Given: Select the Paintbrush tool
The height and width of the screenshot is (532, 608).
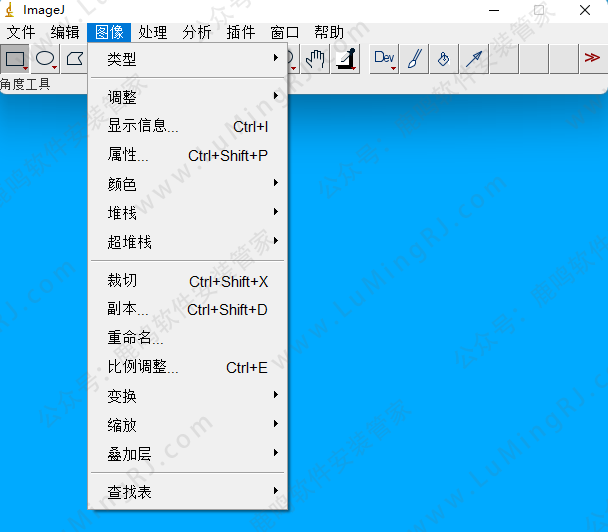Looking at the screenshot, I should pos(414,59).
